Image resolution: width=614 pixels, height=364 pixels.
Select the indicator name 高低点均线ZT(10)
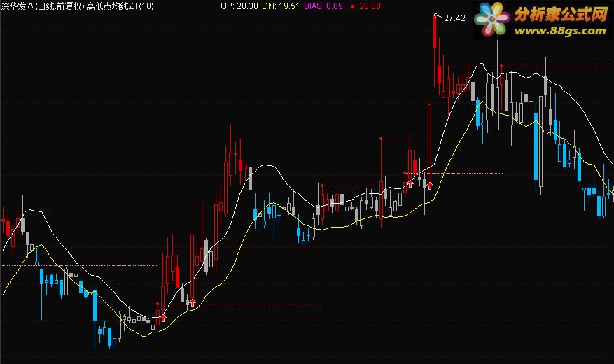pyautogui.click(x=120, y=6)
